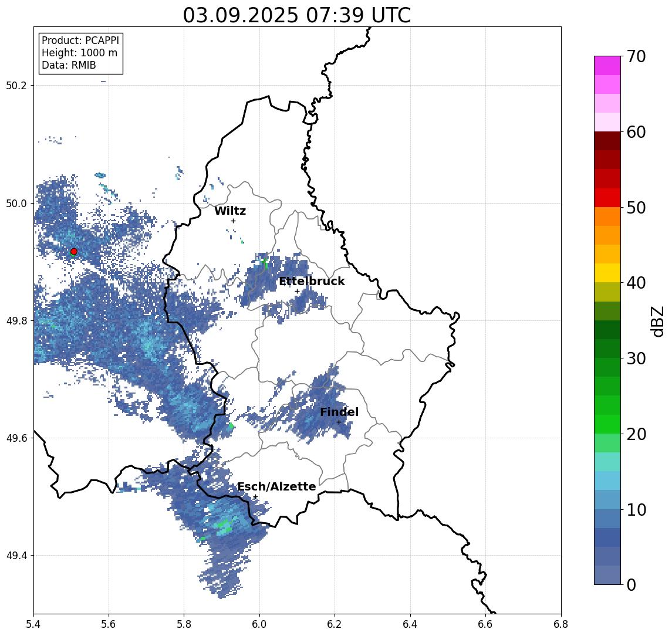Image resolution: width=672 pixels, height=636 pixels.
Task: Click the colorbar tick label 40
Action: (636, 283)
